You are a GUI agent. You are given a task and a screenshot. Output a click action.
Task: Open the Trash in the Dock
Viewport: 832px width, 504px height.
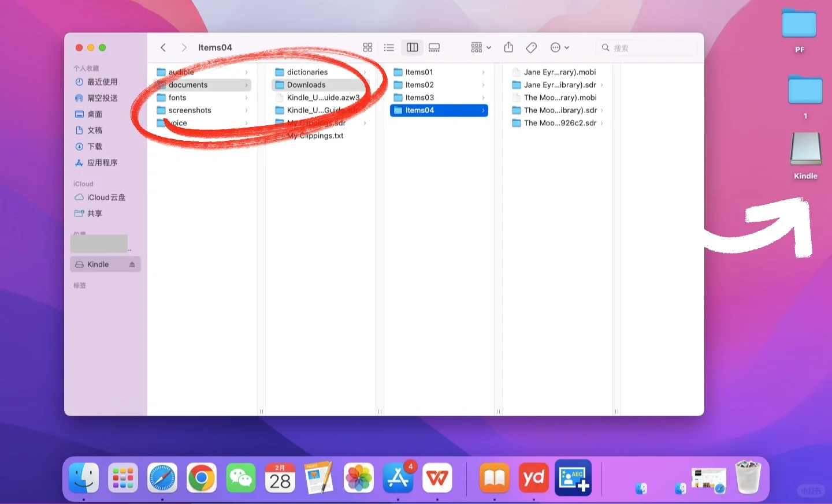[748, 477]
